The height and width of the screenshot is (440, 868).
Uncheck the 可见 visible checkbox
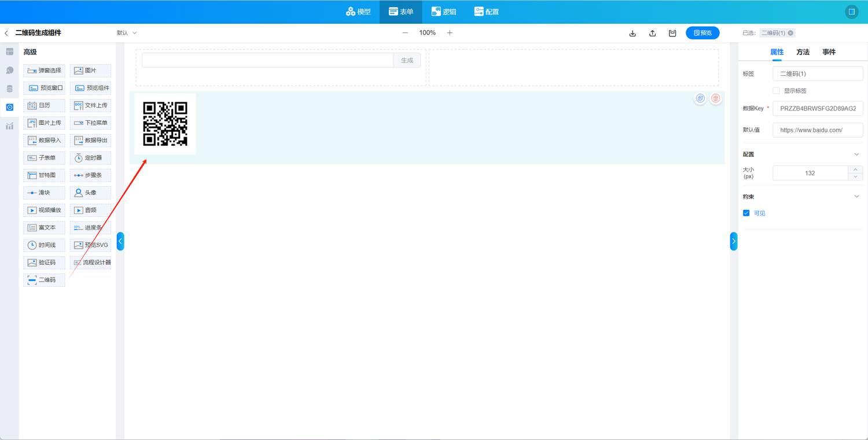[x=746, y=213]
